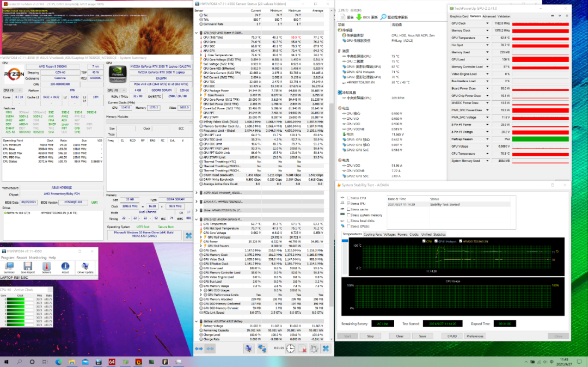Click PerfCap Reason green bar in GPU-Z
Image resolution: width=588 pixels, height=367 pixels.
click(541, 139)
